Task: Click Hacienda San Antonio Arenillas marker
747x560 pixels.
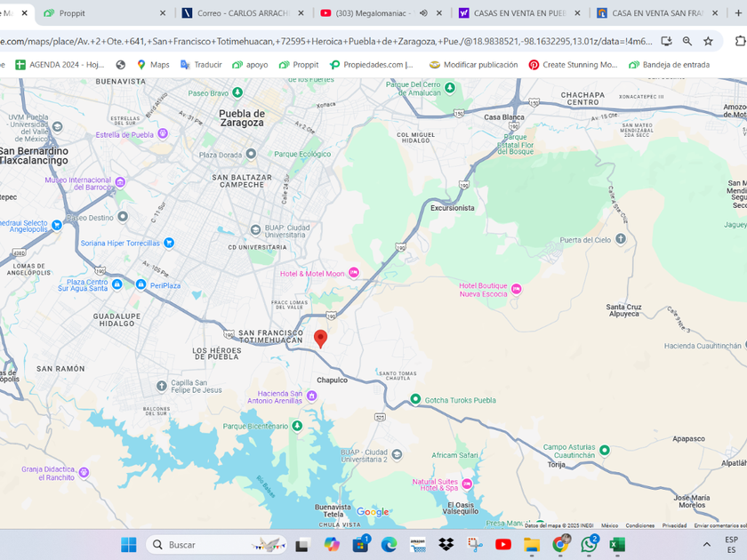Action: (311, 396)
